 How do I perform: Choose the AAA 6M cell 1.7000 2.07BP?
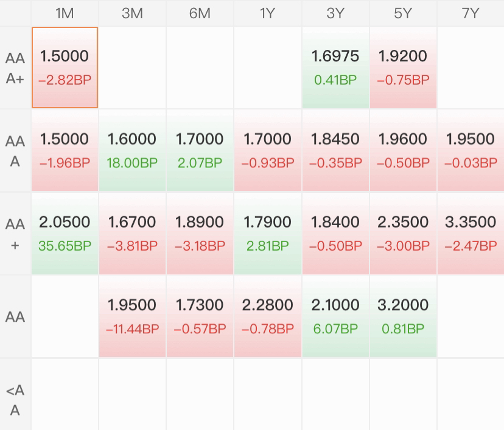[200, 150]
